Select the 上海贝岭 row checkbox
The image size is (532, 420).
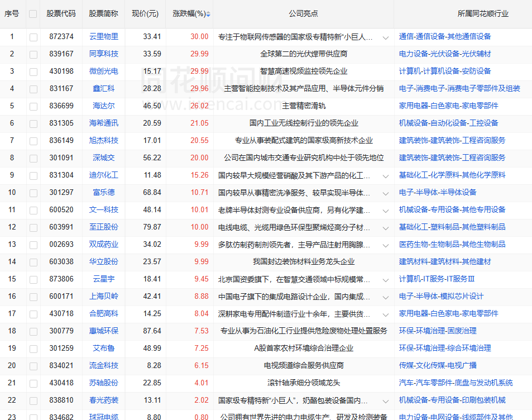pyautogui.click(x=33, y=297)
